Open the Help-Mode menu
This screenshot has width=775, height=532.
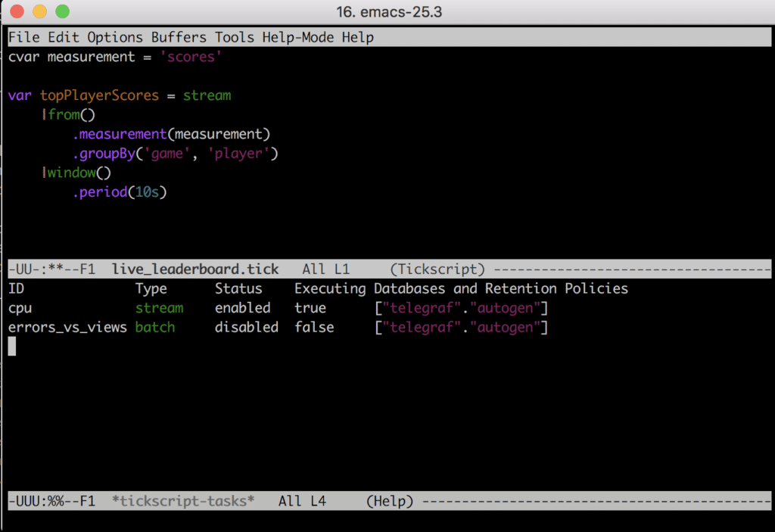point(298,37)
